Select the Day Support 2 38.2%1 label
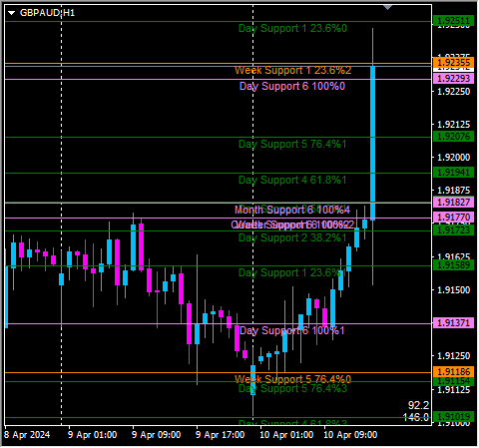479x448 pixels. pos(292,238)
